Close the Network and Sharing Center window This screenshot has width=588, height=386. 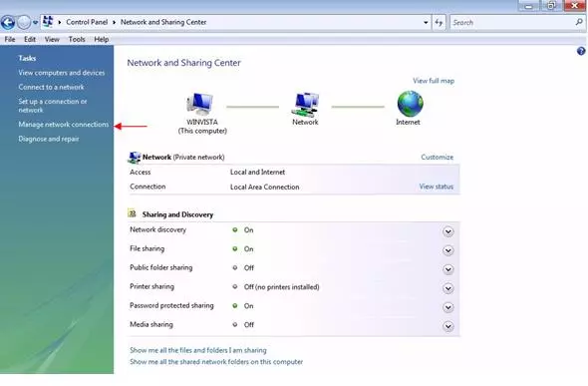click(x=574, y=6)
